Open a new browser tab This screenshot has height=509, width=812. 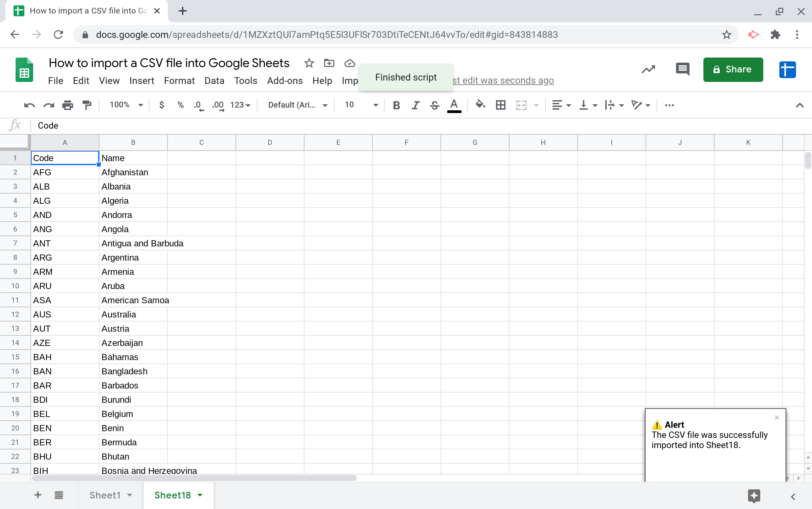pos(182,11)
